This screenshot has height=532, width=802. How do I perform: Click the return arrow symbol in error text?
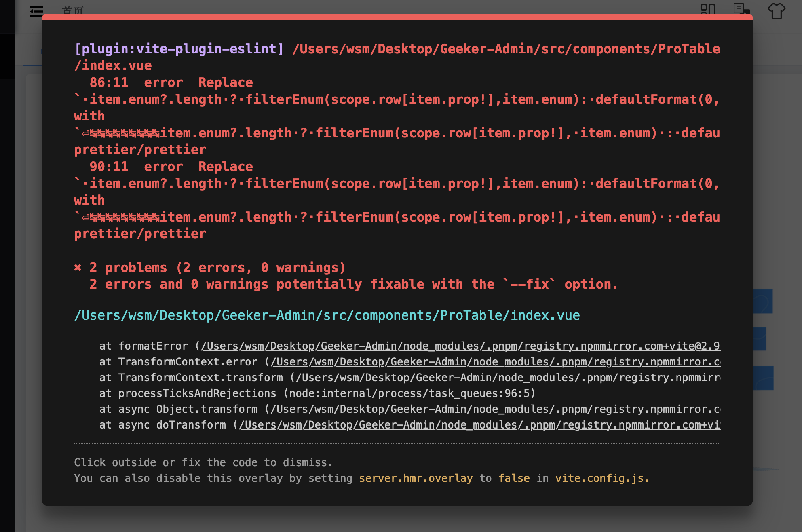(85, 133)
